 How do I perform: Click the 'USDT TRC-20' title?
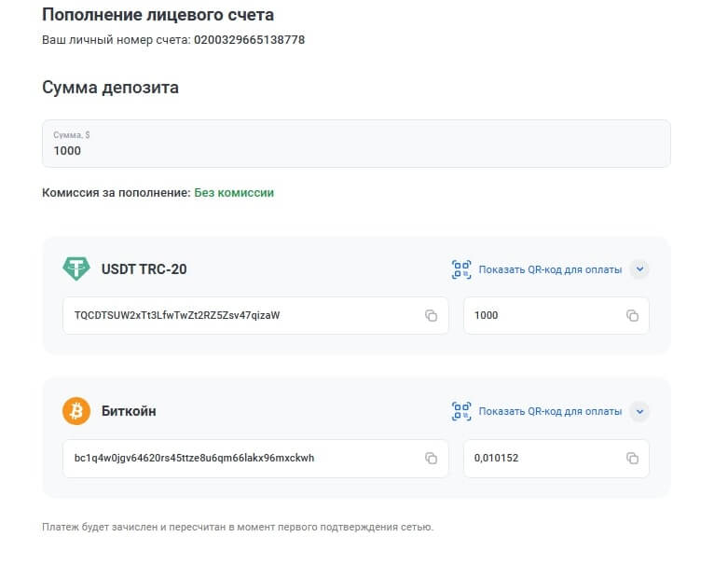pos(144,269)
